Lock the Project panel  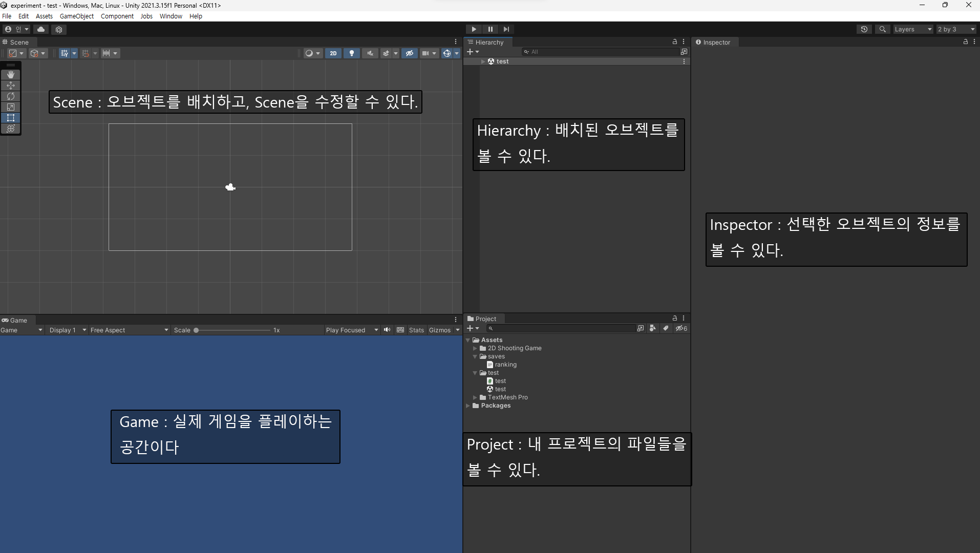(x=675, y=318)
